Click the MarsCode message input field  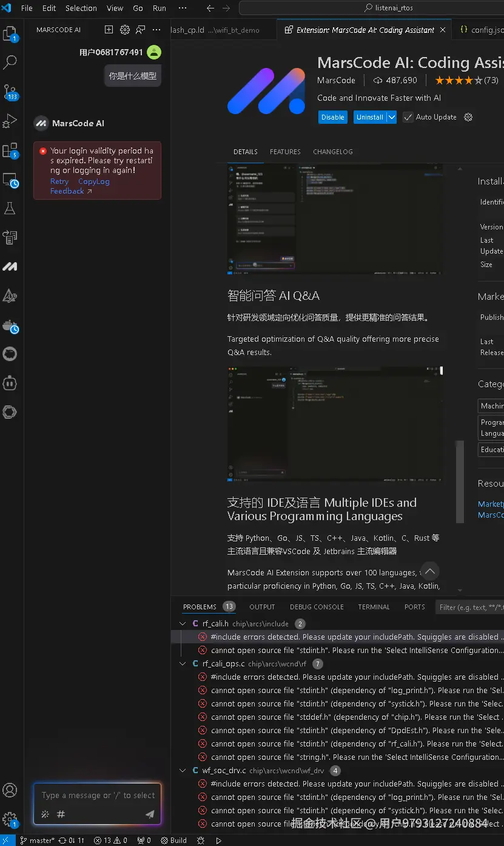pos(97,795)
